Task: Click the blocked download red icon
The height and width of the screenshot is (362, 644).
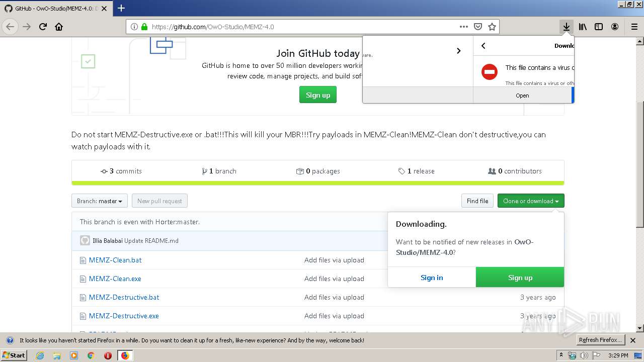Action: (x=489, y=71)
